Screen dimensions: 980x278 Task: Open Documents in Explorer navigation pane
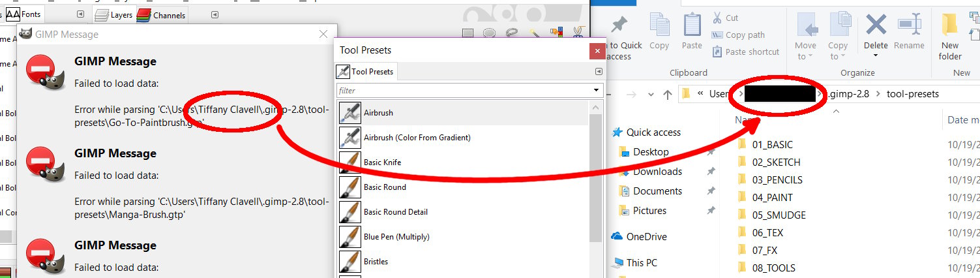tap(649, 191)
